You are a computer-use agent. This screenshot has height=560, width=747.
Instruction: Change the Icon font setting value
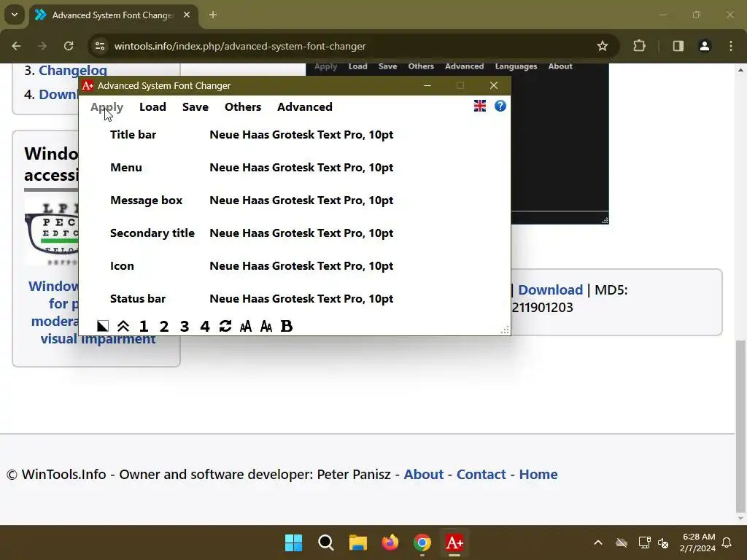(301, 266)
